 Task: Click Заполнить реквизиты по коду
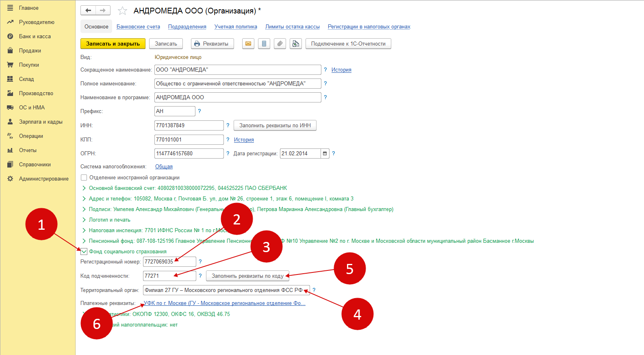click(x=247, y=276)
